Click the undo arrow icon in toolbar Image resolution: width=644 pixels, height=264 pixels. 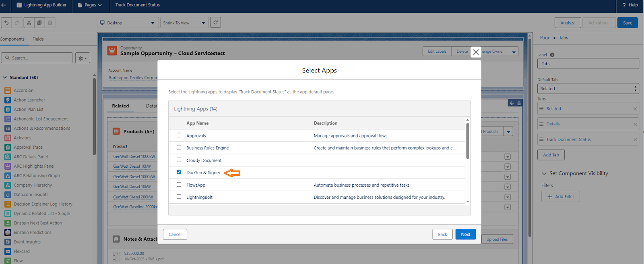[x=6, y=23]
